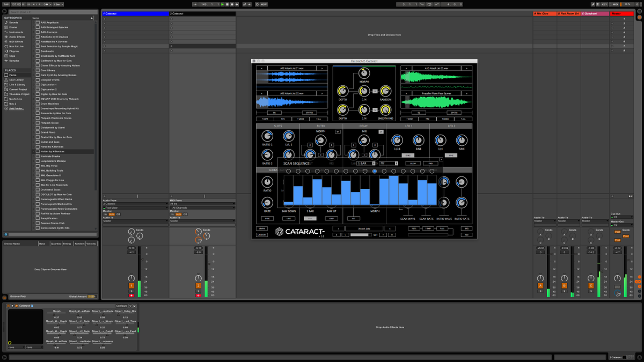644x362 pixels.
Task: Toggle the KEY map mode button
Action: tap(604, 4)
